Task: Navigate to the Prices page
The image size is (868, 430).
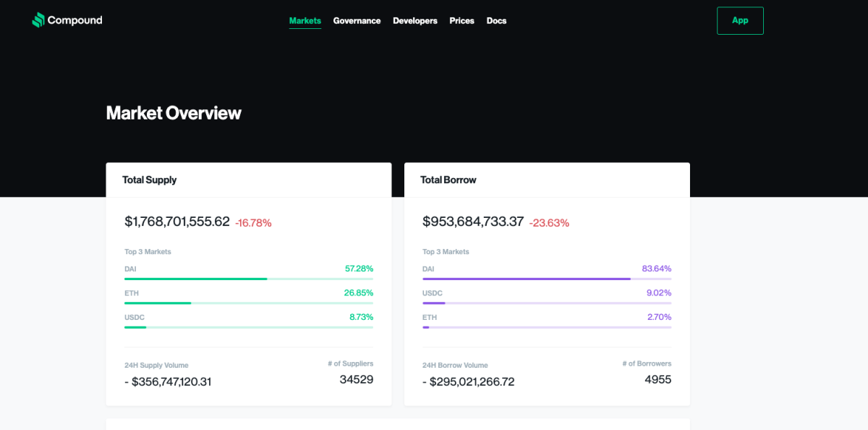Action: coord(461,21)
